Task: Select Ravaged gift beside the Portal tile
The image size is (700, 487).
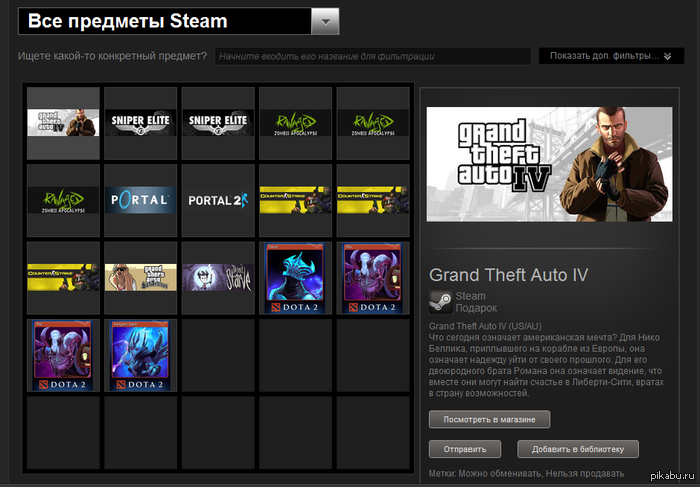Action: click(63, 200)
